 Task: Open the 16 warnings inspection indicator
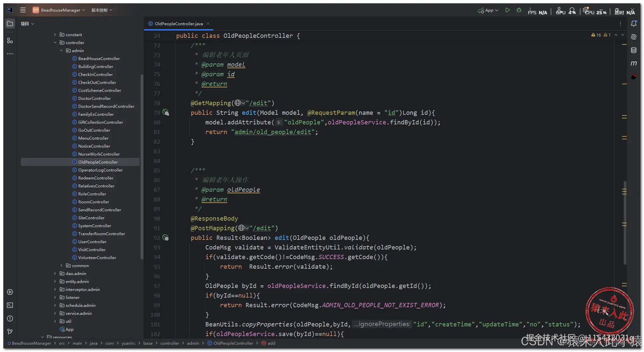[x=596, y=35]
